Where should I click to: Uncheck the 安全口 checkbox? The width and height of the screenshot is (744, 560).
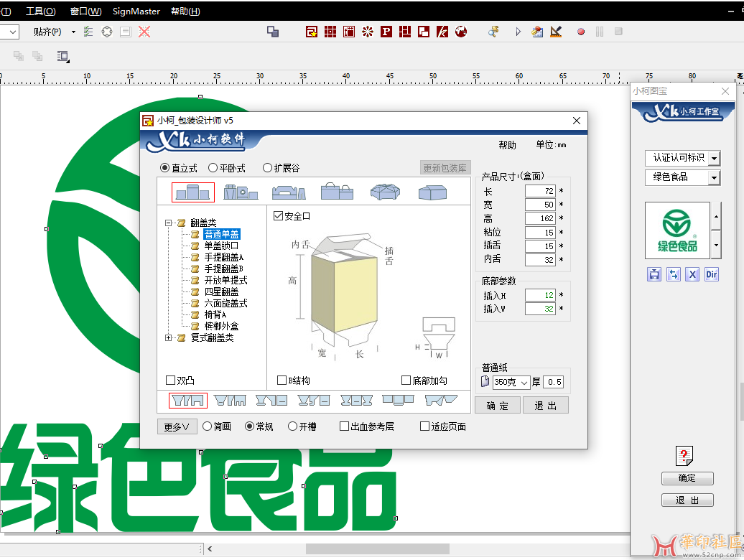tap(278, 216)
